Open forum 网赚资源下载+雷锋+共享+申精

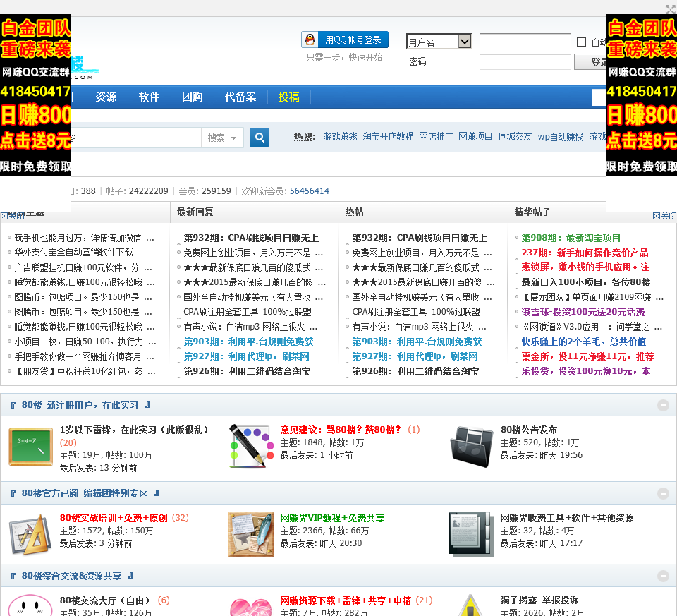pyautogui.click(x=346, y=600)
